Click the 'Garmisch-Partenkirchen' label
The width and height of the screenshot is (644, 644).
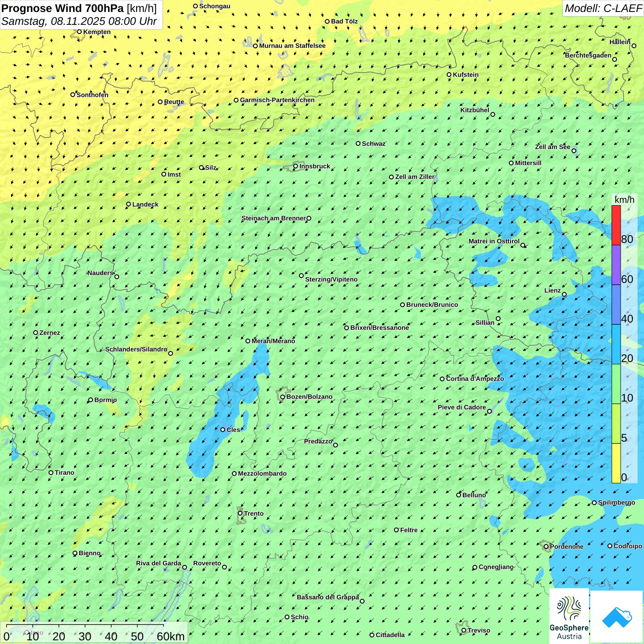pyautogui.click(x=277, y=100)
